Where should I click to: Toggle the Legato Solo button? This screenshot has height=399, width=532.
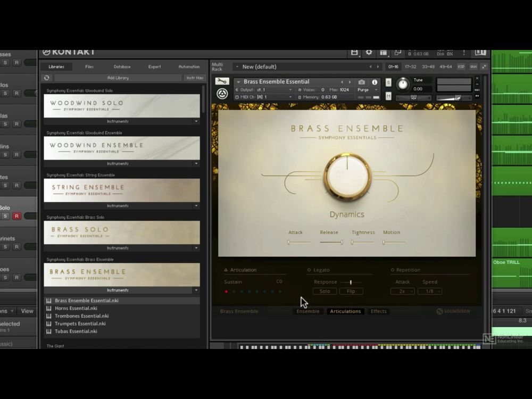[325, 291]
